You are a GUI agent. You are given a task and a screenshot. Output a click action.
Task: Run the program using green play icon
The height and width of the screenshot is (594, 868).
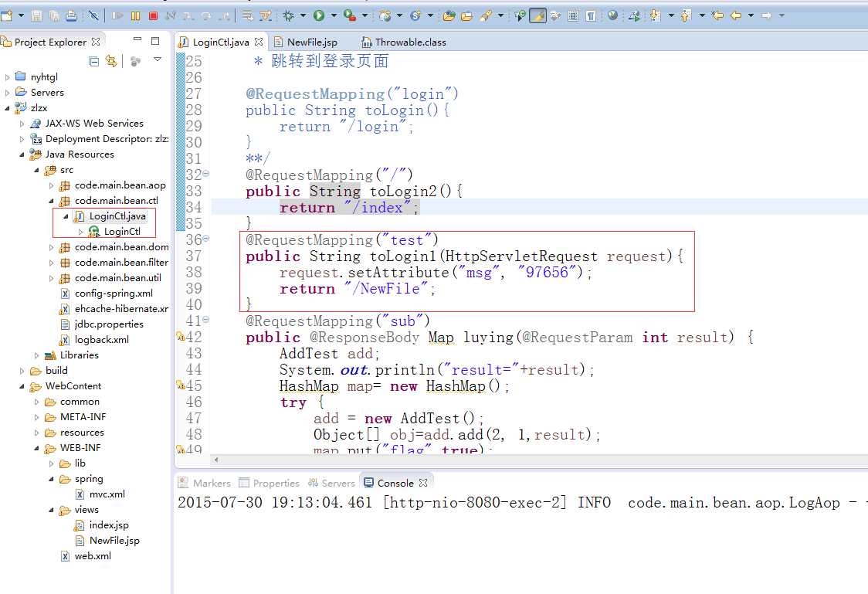point(318,15)
